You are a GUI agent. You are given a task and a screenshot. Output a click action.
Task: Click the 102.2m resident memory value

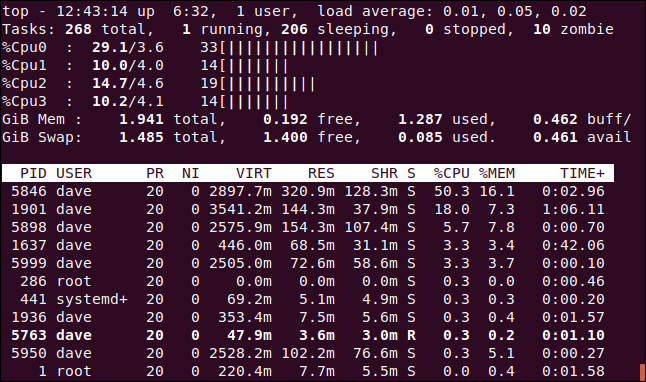click(308, 353)
